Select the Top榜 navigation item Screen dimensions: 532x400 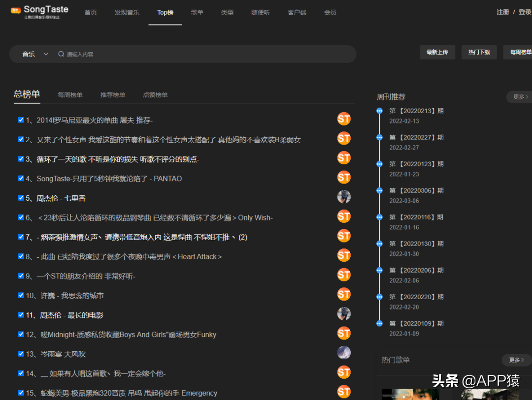165,12
